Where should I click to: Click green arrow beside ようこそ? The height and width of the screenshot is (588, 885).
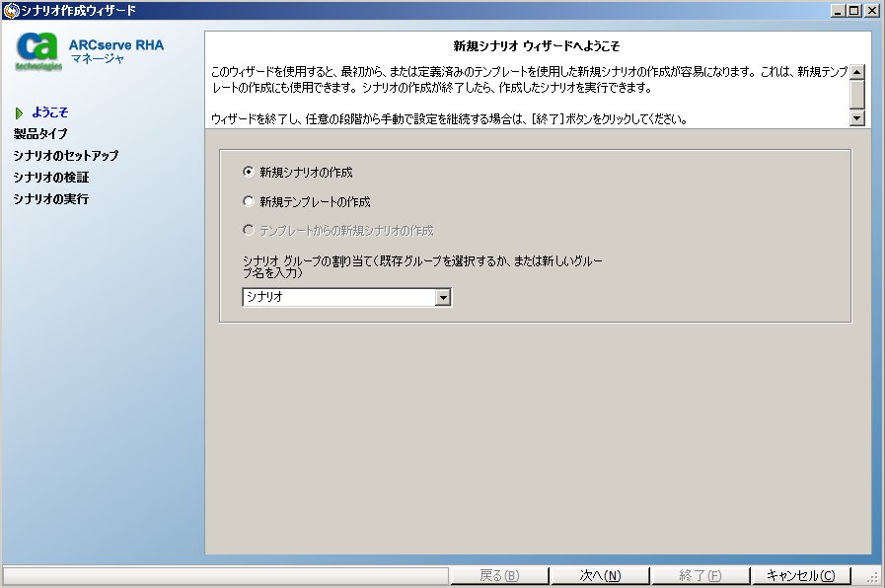coord(19,113)
